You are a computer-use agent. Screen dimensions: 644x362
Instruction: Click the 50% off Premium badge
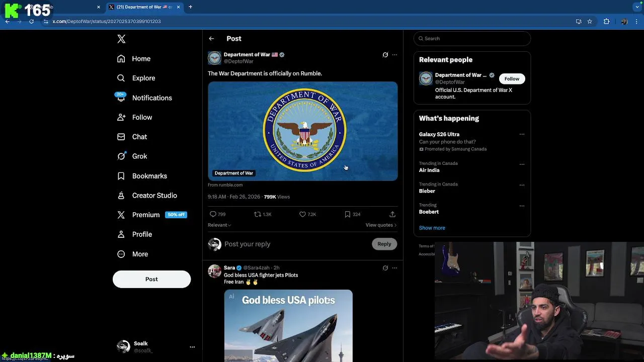tap(176, 215)
